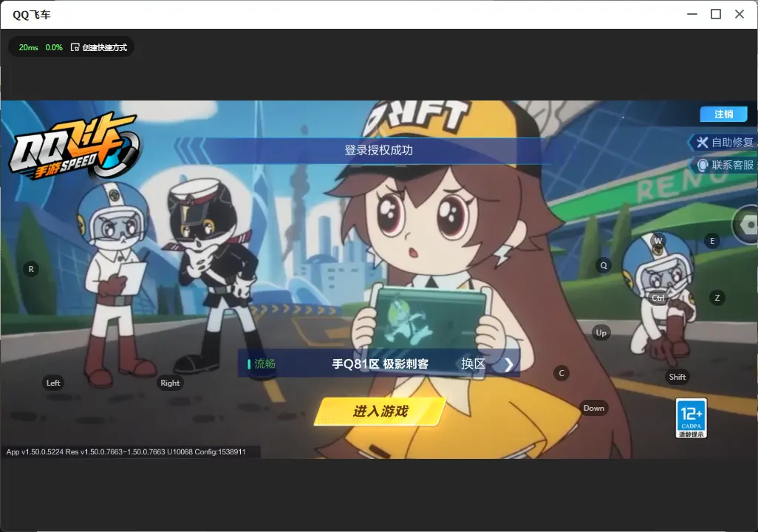The image size is (758, 532).
Task: Click the C key overlay button
Action: (561, 373)
